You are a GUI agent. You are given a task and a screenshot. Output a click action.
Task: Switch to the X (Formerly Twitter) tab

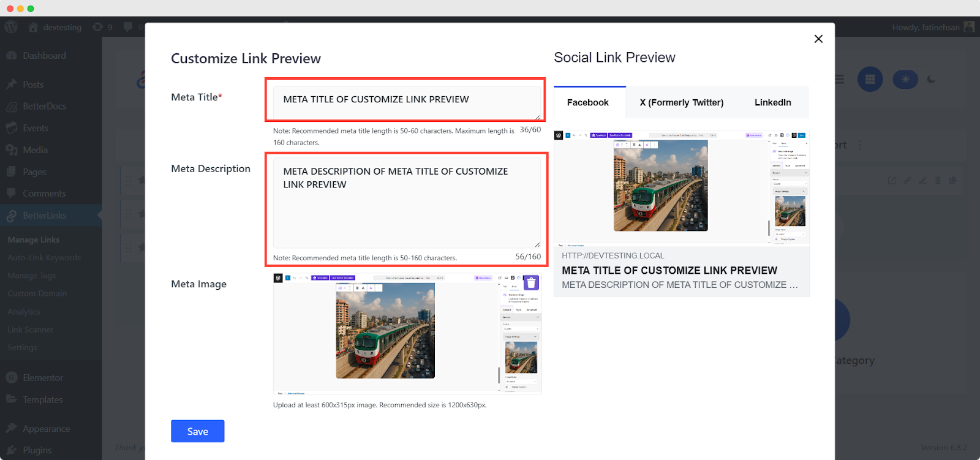(682, 102)
